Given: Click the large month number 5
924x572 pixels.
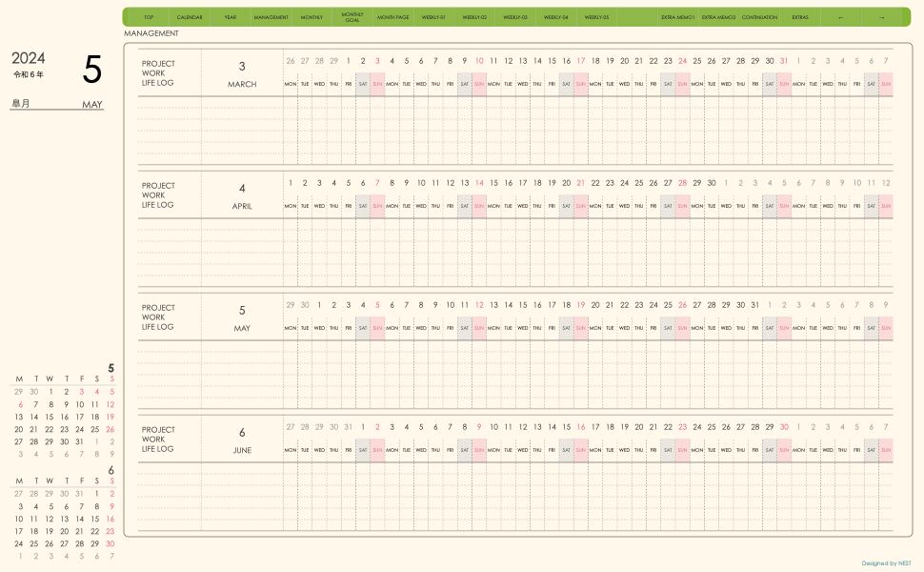Looking at the screenshot, I should coord(92,69).
